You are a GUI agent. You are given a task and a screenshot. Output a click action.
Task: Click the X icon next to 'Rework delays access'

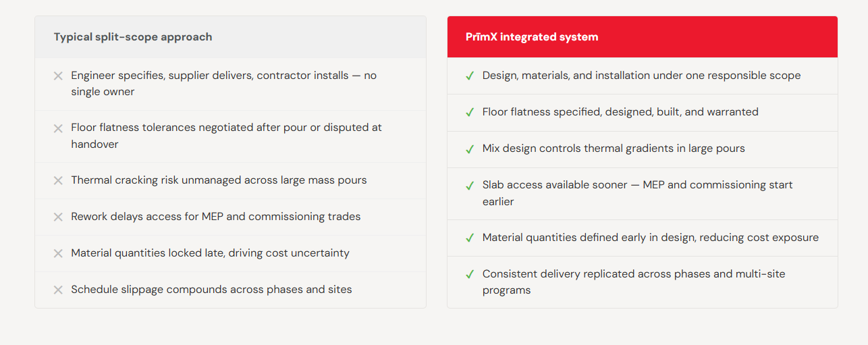click(58, 217)
